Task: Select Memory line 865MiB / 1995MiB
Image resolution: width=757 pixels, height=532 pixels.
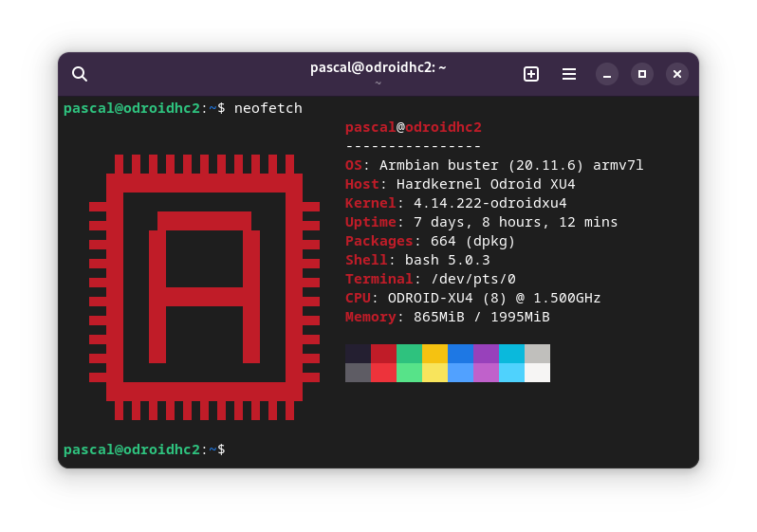Action: [448, 317]
